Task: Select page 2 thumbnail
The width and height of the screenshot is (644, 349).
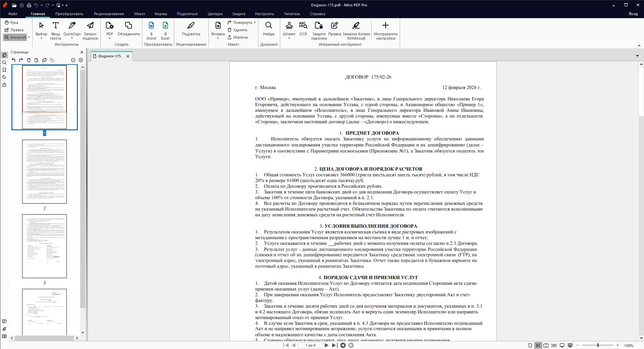Action: pyautogui.click(x=45, y=172)
